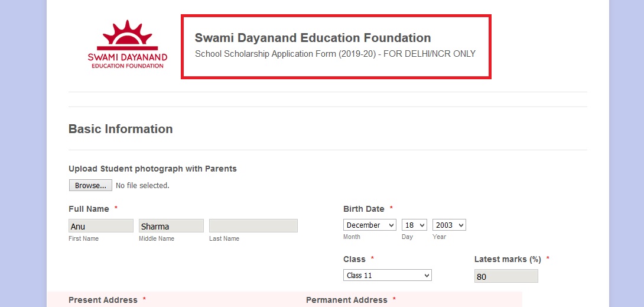Click the No file selected text

click(142, 186)
